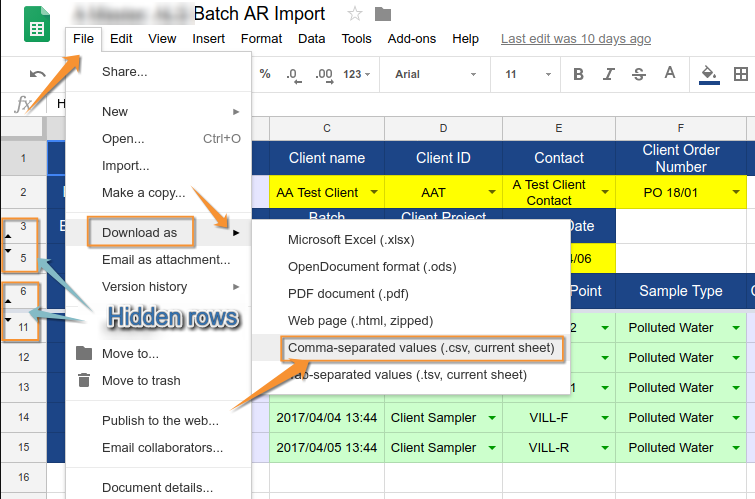This screenshot has width=755, height=499.
Task: Open the borders tool
Action: [741, 74]
